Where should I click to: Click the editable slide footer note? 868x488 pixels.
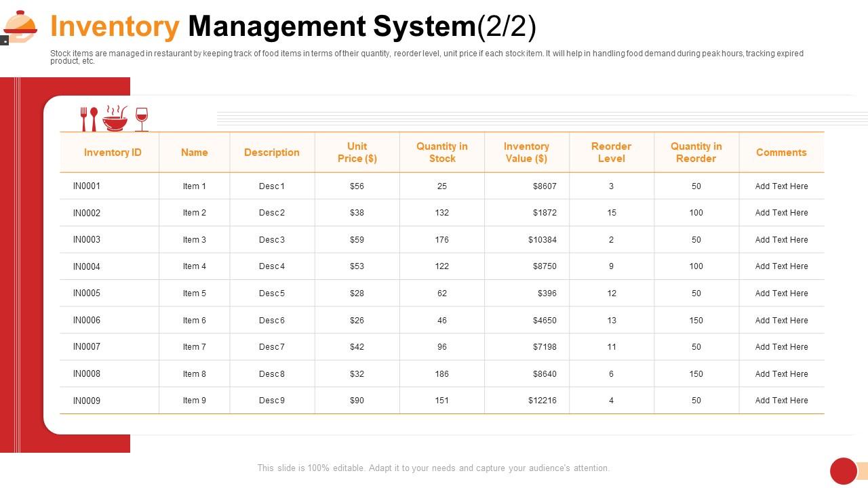(433, 468)
